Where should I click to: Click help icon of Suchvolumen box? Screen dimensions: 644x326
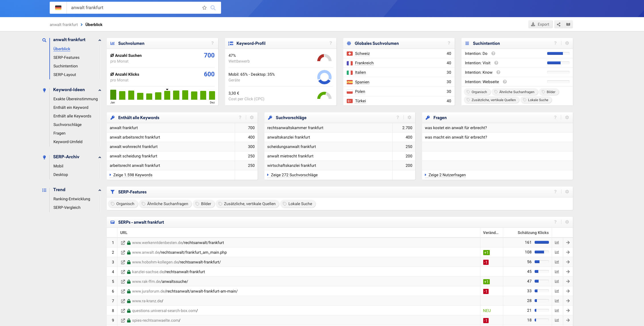click(x=212, y=43)
